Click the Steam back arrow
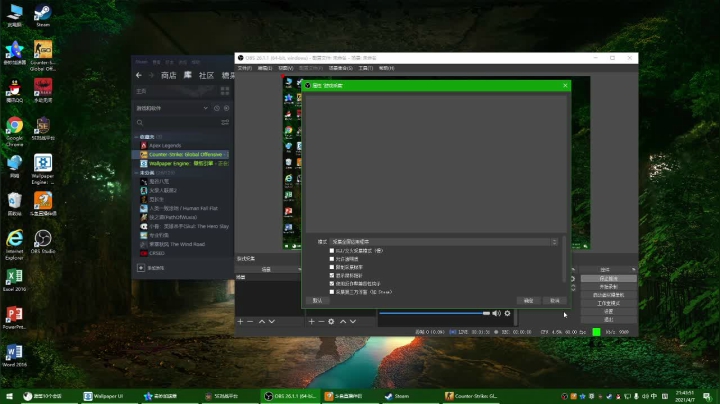The height and width of the screenshot is (404, 720). tap(139, 75)
